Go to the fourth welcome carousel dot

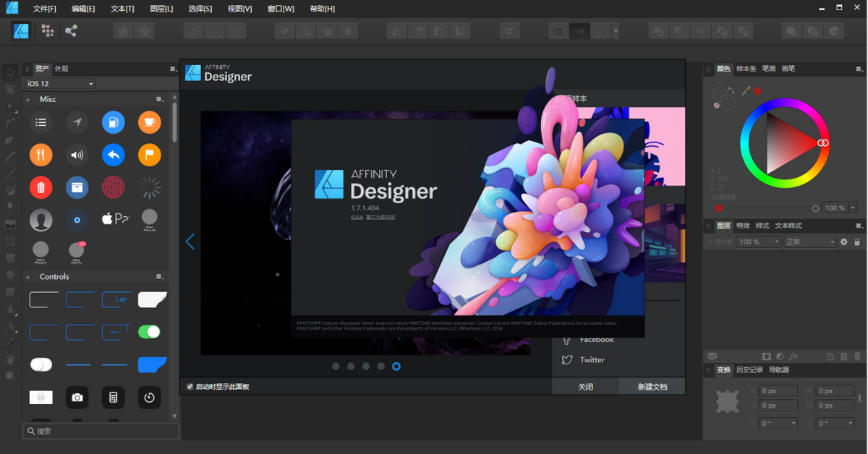point(381,367)
